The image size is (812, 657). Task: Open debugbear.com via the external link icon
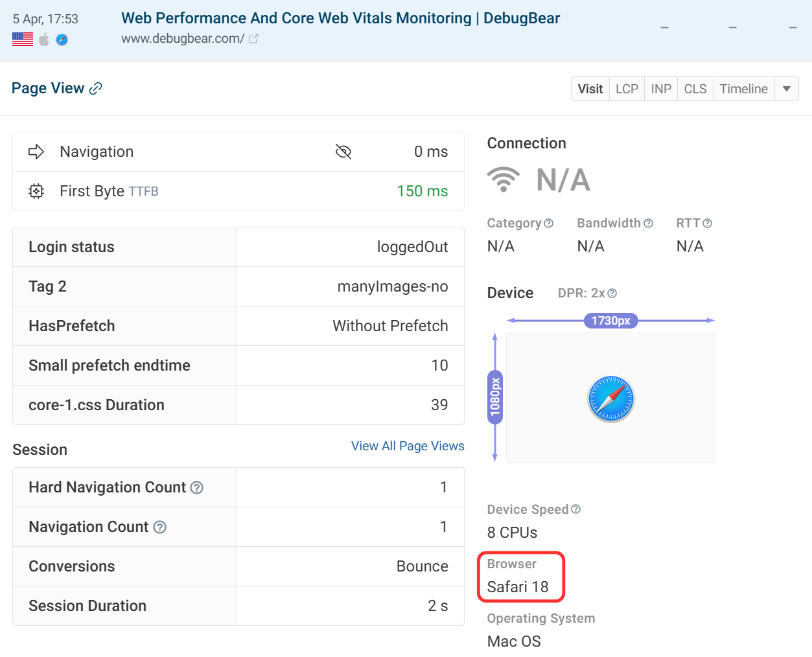[x=252, y=39]
